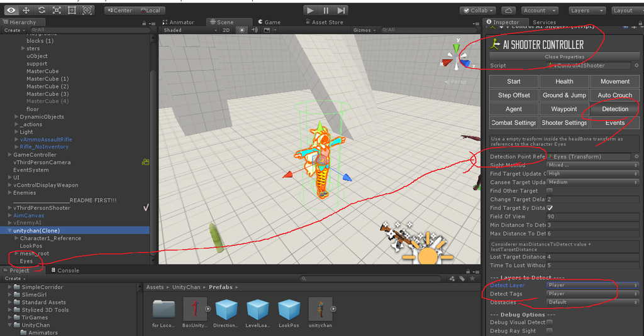
Task: Select the LookPos prefab thumbnail
Action: coord(289,309)
